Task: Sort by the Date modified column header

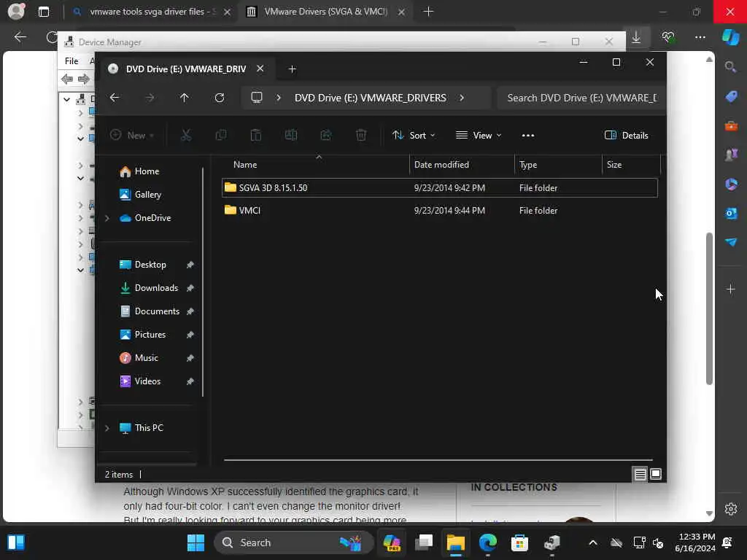Action: click(462, 164)
